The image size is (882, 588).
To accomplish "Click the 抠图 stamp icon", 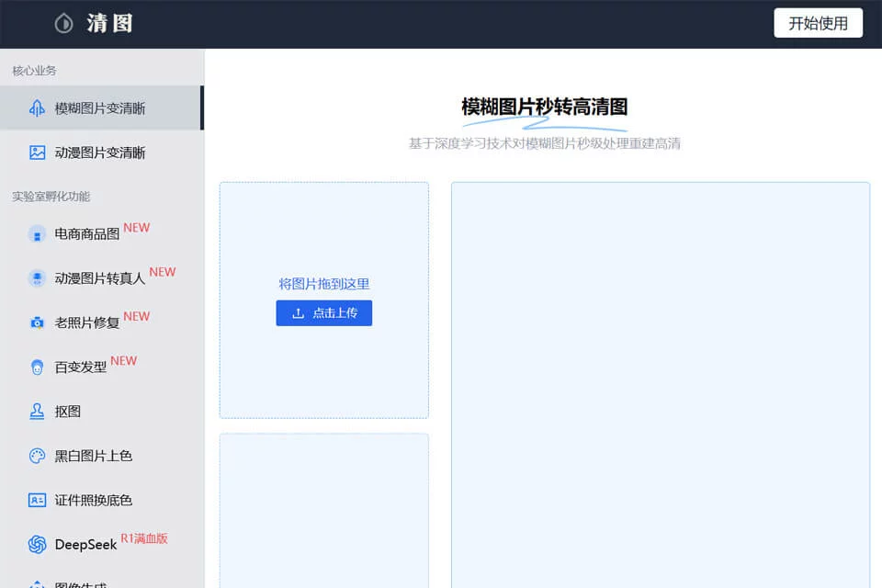I will pyautogui.click(x=37, y=412).
